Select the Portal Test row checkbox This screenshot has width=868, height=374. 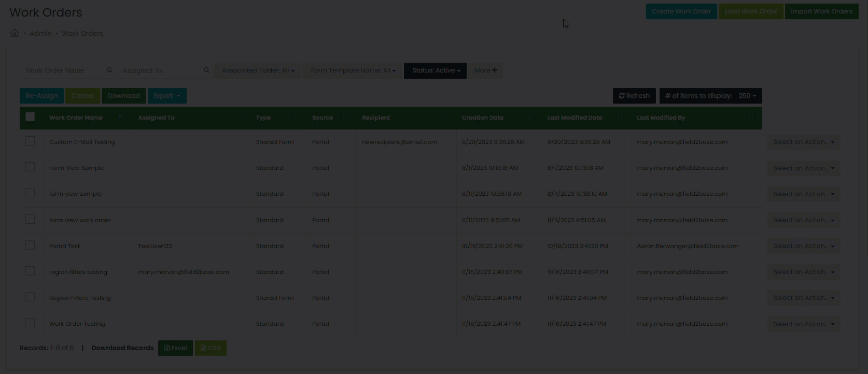(30, 246)
